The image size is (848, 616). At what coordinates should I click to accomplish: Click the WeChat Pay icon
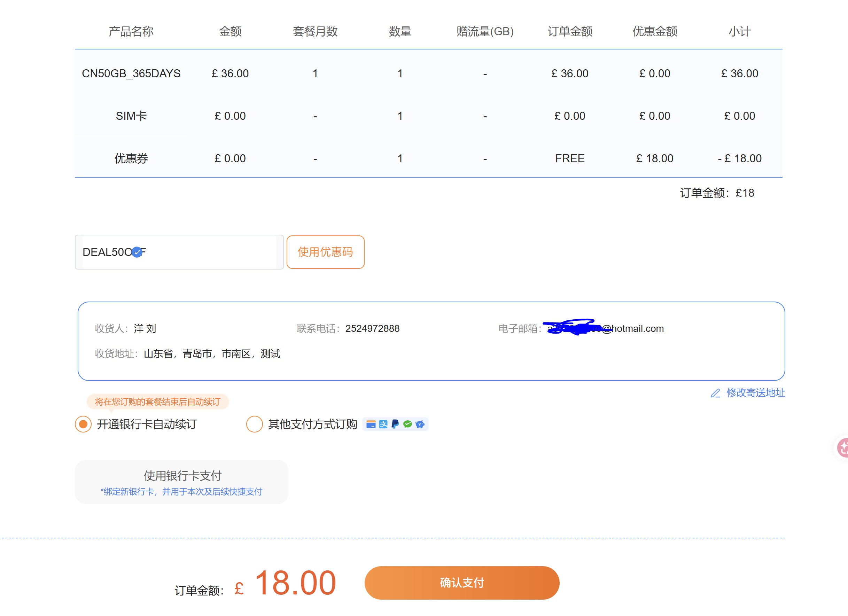point(407,424)
